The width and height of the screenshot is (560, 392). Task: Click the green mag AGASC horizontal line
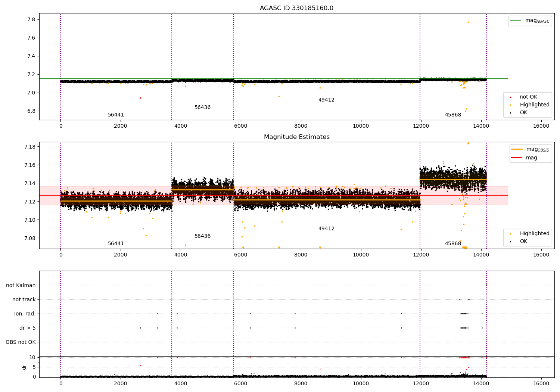[x=274, y=79]
